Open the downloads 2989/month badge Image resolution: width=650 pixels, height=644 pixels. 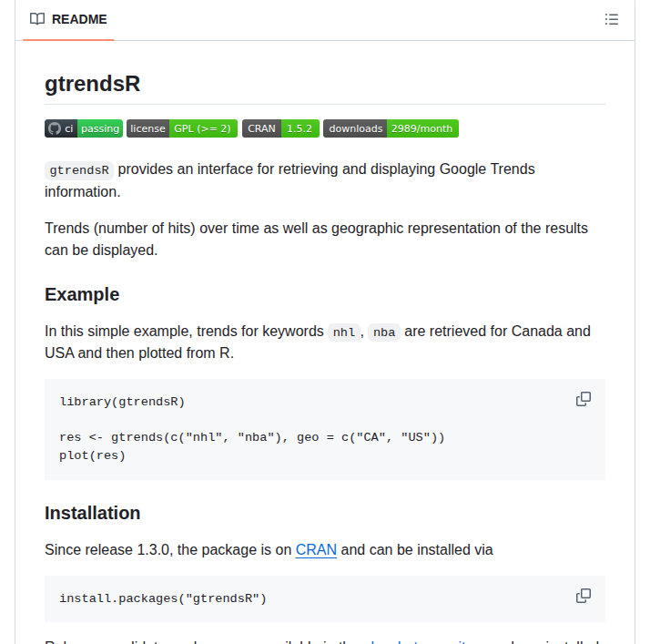tap(391, 128)
